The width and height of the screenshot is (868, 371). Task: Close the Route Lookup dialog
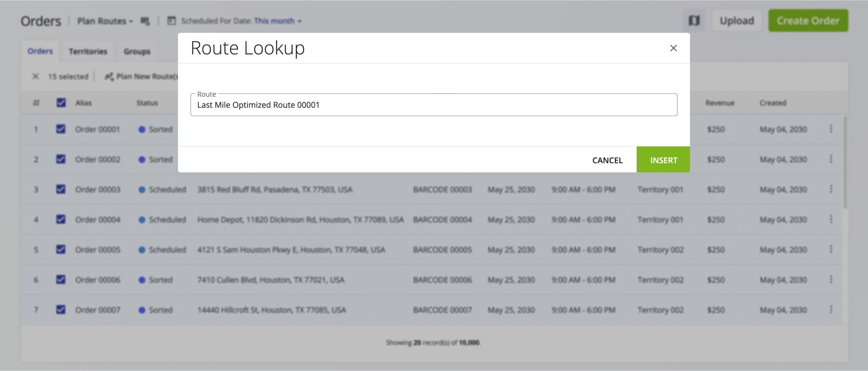pyautogui.click(x=673, y=48)
